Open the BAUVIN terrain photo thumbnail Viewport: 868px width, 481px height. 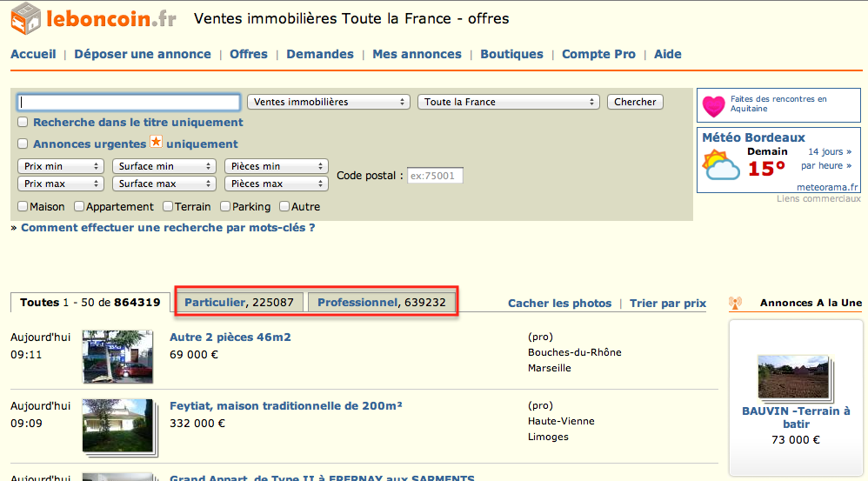[794, 377]
